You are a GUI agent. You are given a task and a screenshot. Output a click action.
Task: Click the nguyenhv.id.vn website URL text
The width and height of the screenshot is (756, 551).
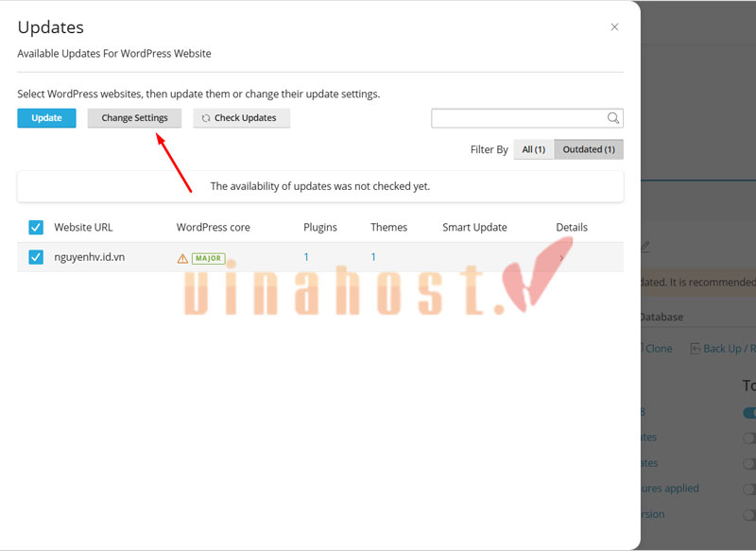tap(89, 257)
